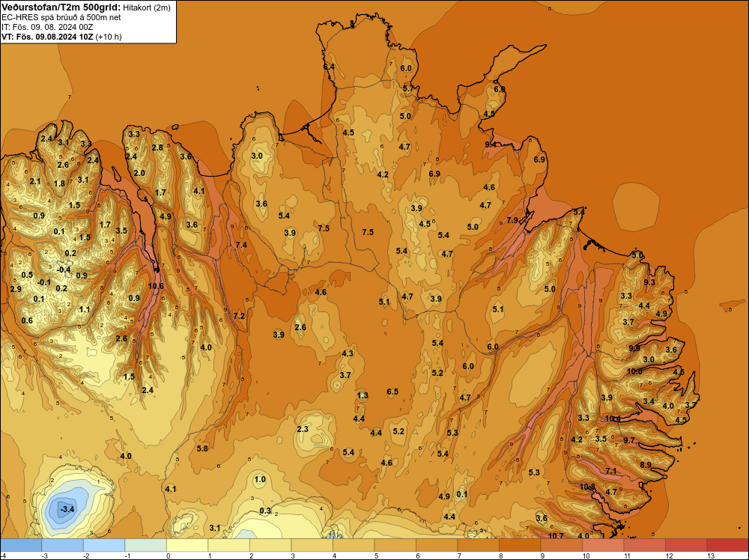Click the 'IT: Fös. 09. 08. 2024 00Z' line
The height and width of the screenshot is (560, 749).
point(47,27)
